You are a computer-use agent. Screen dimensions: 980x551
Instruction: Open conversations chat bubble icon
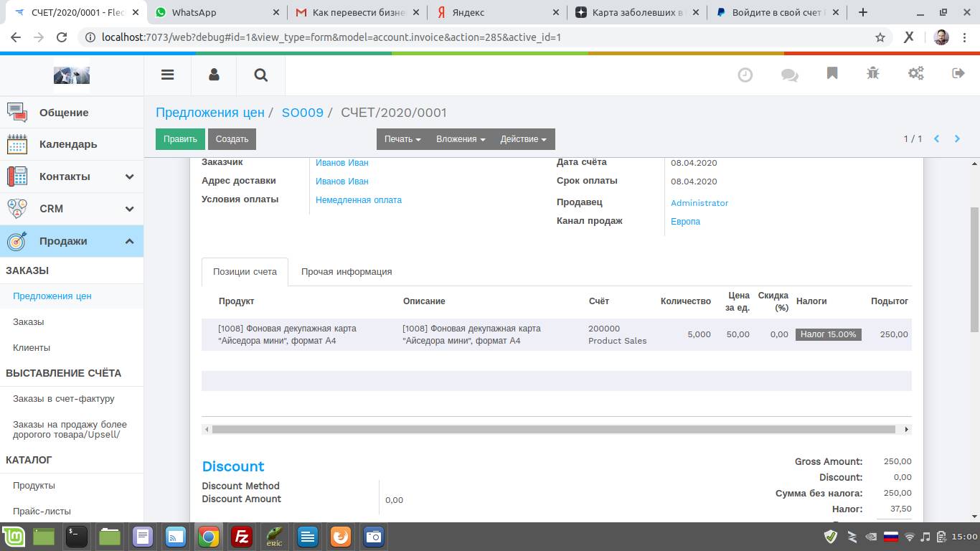(789, 75)
